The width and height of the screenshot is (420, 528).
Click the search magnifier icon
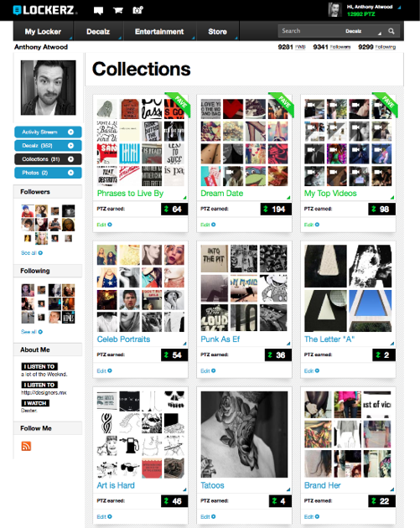click(x=391, y=31)
